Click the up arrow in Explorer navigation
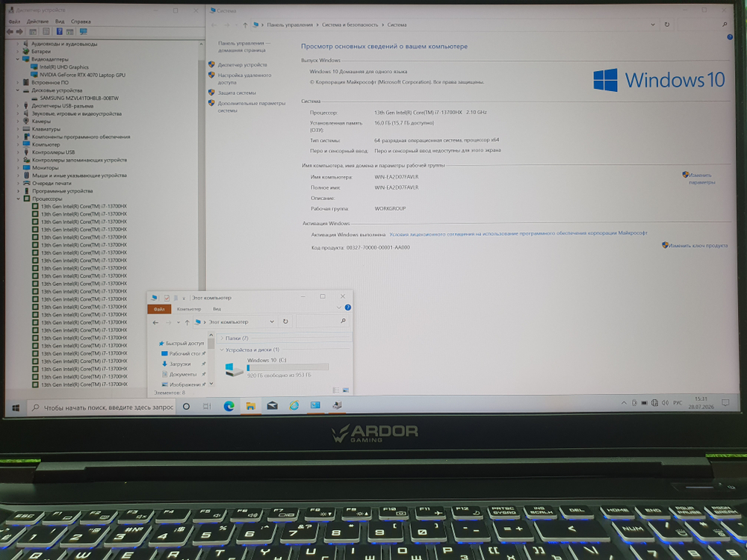The width and height of the screenshot is (747, 560). point(187,323)
